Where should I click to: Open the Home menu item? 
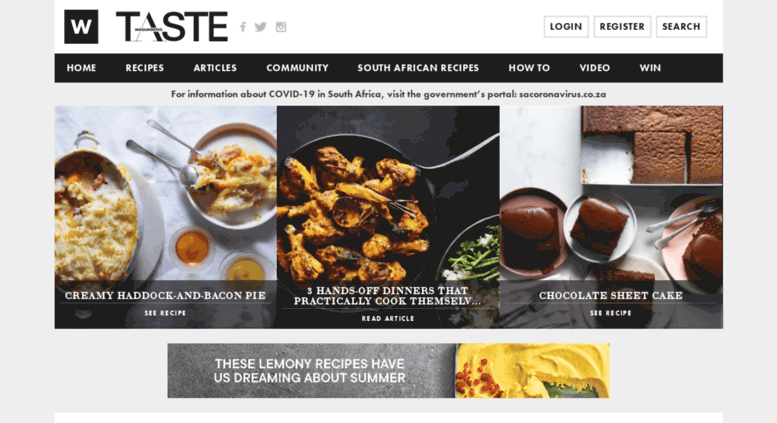coord(81,68)
